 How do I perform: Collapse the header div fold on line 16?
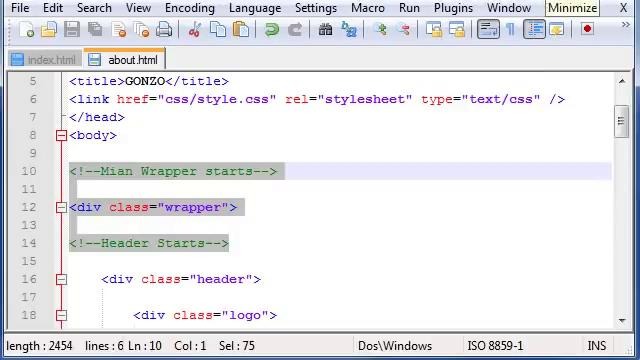coord(61,279)
